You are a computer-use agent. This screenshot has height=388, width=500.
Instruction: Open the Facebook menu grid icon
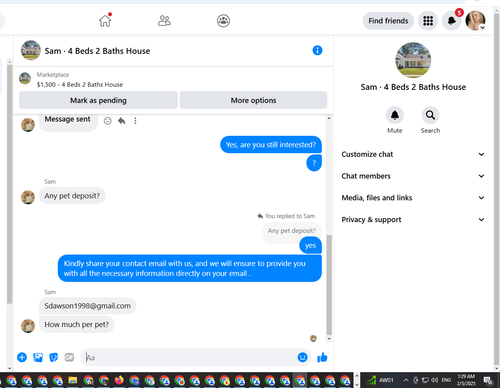pyautogui.click(x=428, y=21)
